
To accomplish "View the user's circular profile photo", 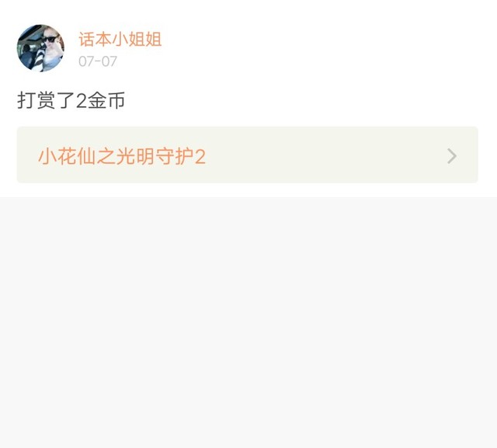I will coord(40,48).
